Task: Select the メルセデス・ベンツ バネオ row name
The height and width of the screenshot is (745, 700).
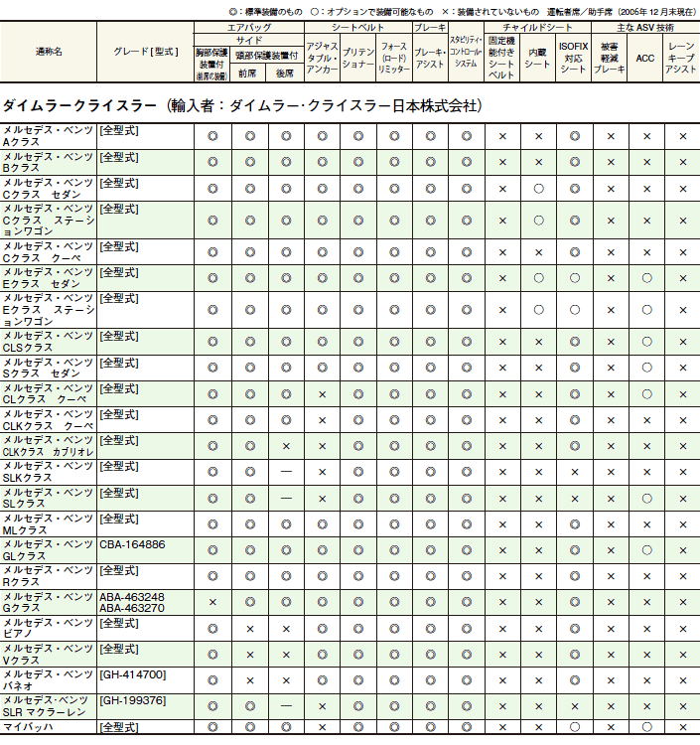Action: pyautogui.click(x=48, y=680)
